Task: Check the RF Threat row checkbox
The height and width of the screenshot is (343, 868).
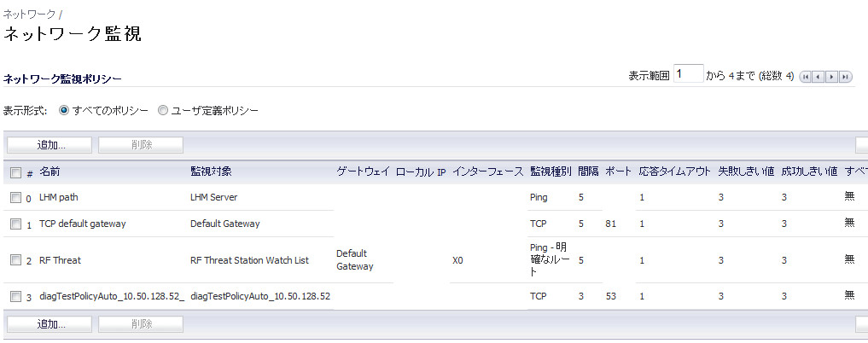Action: (15, 260)
